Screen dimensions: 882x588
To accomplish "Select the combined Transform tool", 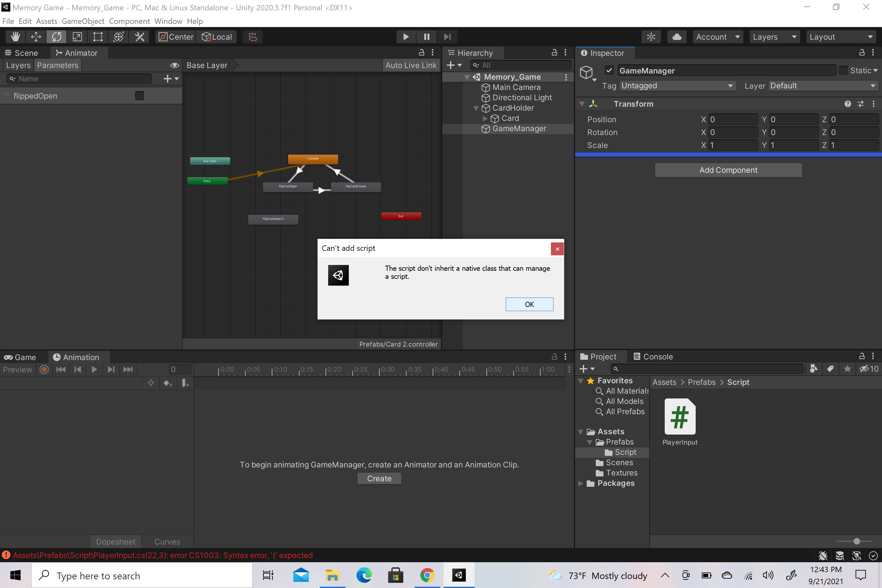I will (119, 37).
